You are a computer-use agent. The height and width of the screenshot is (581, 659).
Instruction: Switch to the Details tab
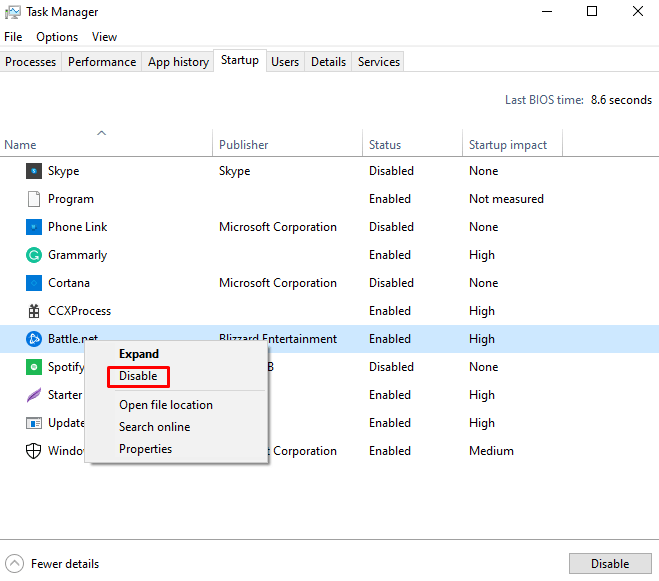[x=328, y=62]
